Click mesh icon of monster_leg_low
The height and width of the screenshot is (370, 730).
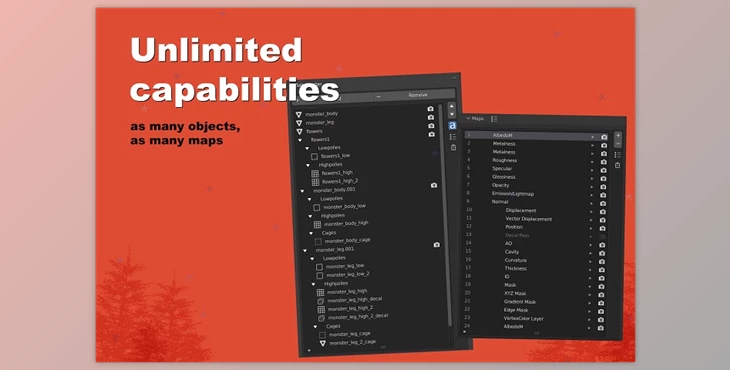click(x=319, y=267)
